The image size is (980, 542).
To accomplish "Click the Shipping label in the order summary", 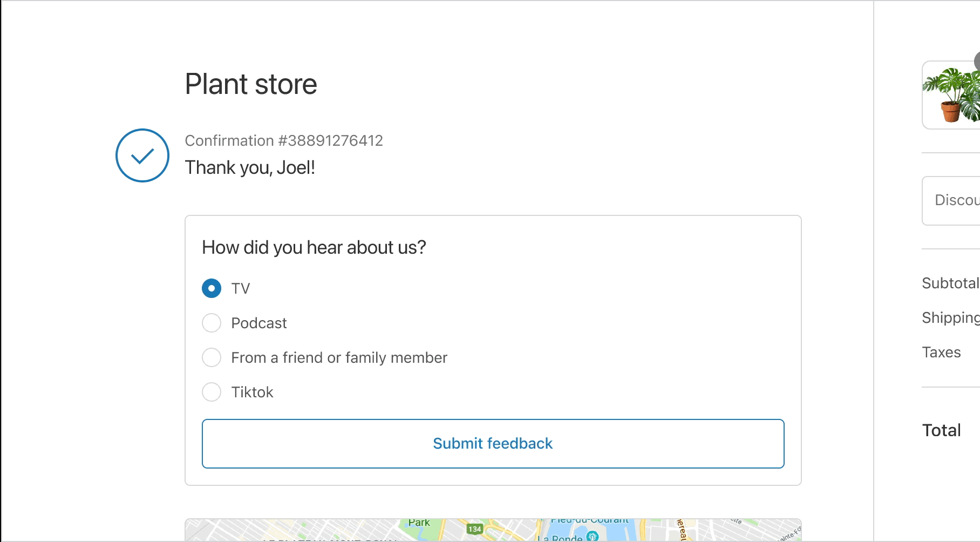I will pyautogui.click(x=950, y=317).
